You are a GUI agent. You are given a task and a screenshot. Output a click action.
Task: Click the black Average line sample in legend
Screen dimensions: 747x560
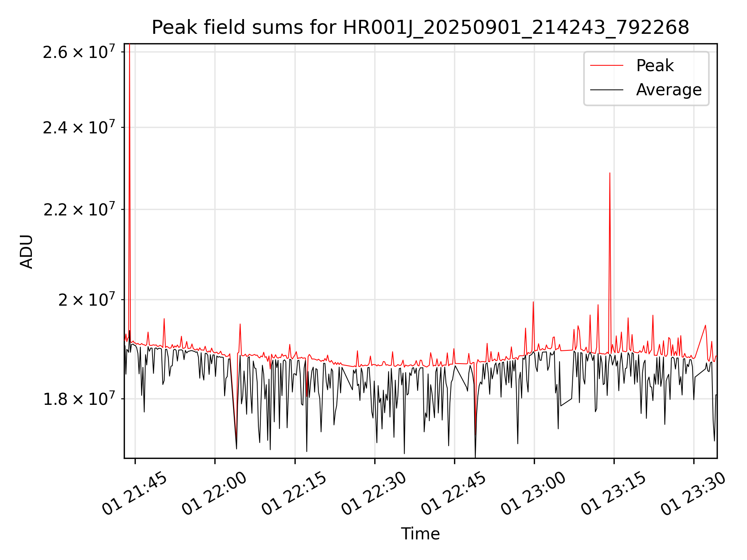pos(607,90)
